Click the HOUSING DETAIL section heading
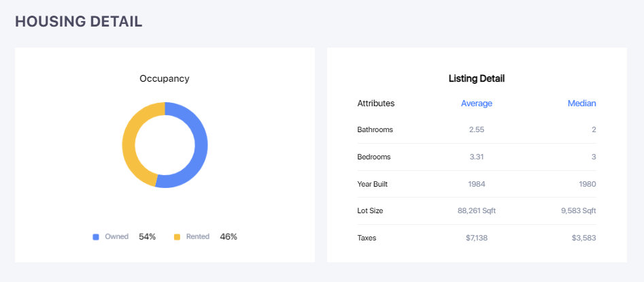Image resolution: width=644 pixels, height=282 pixels. [78, 22]
